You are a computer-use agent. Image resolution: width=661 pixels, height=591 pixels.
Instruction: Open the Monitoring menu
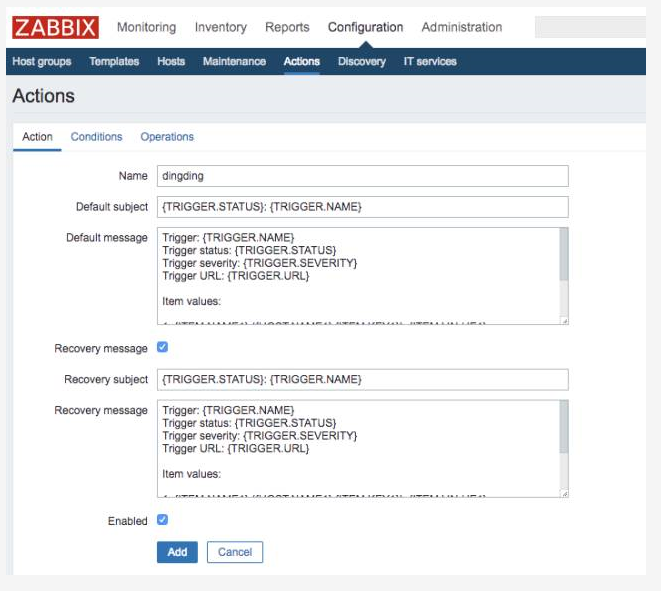pyautogui.click(x=146, y=27)
